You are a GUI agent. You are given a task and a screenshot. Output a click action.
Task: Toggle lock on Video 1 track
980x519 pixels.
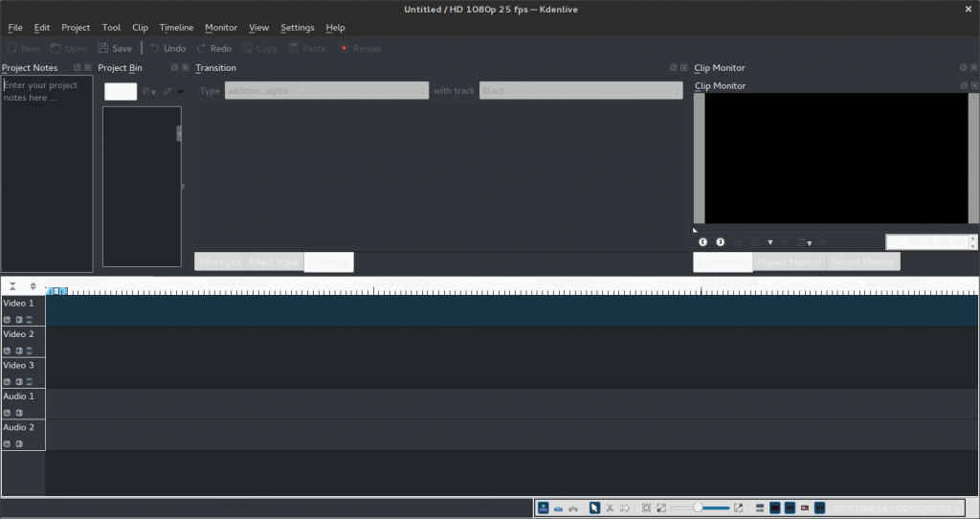(8, 320)
